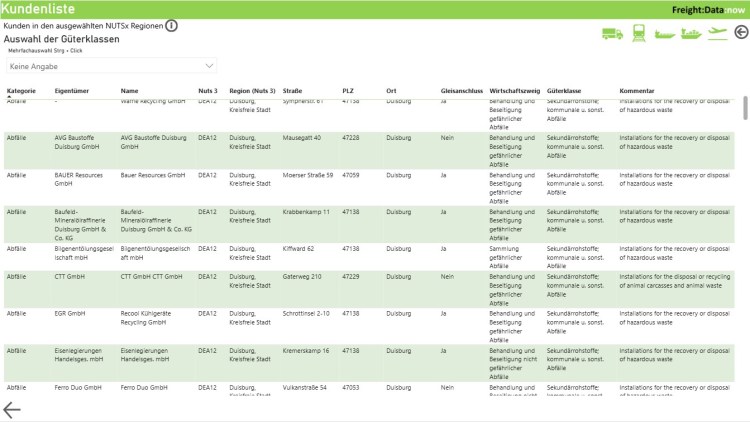Image resolution: width=750 pixels, height=422 pixels.
Task: Select the train transport mode icon
Action: pos(639,33)
